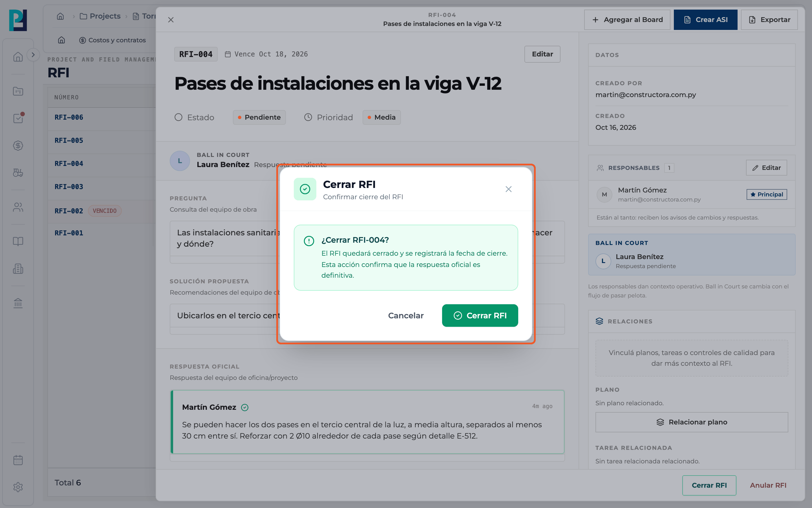Click the breadcrumb home icon
This screenshot has width=812, height=508.
tap(60, 16)
